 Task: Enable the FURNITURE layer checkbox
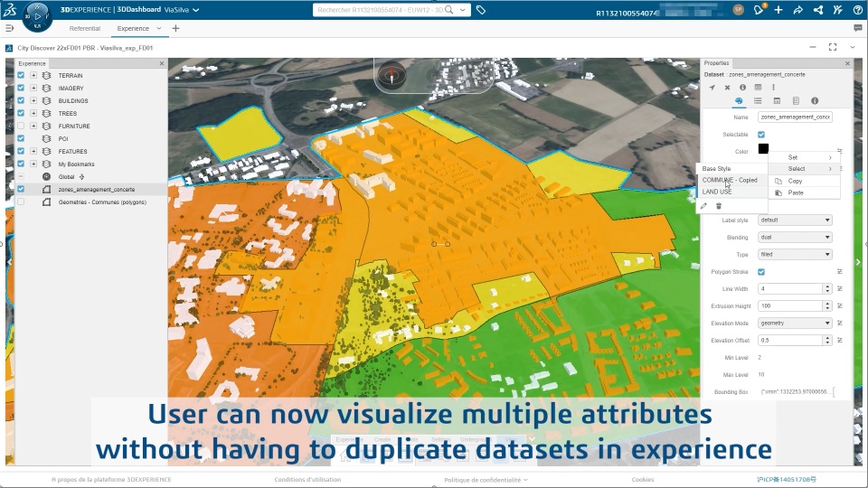click(x=21, y=127)
